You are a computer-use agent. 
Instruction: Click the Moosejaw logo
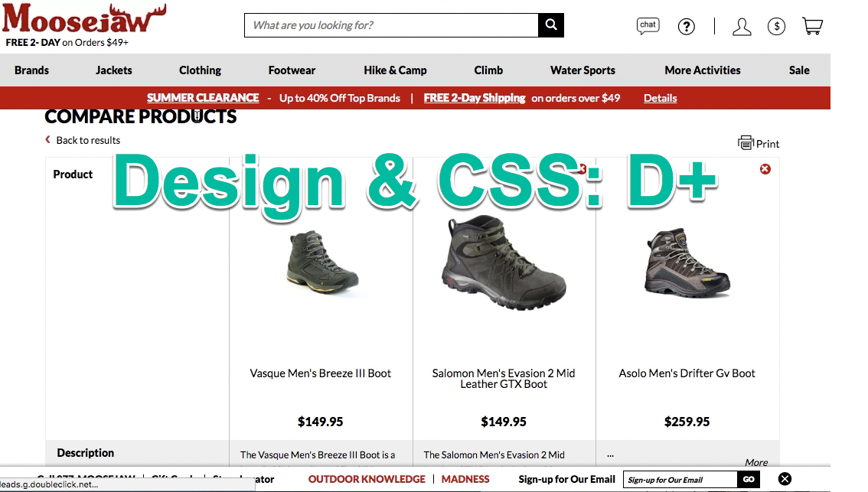click(x=83, y=18)
